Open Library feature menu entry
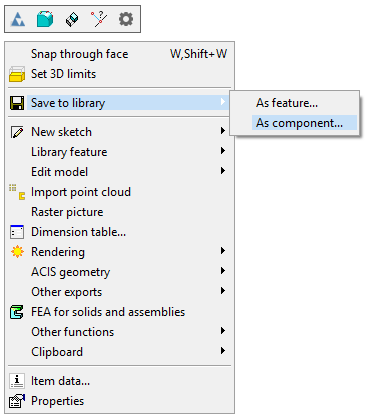 click(x=119, y=152)
